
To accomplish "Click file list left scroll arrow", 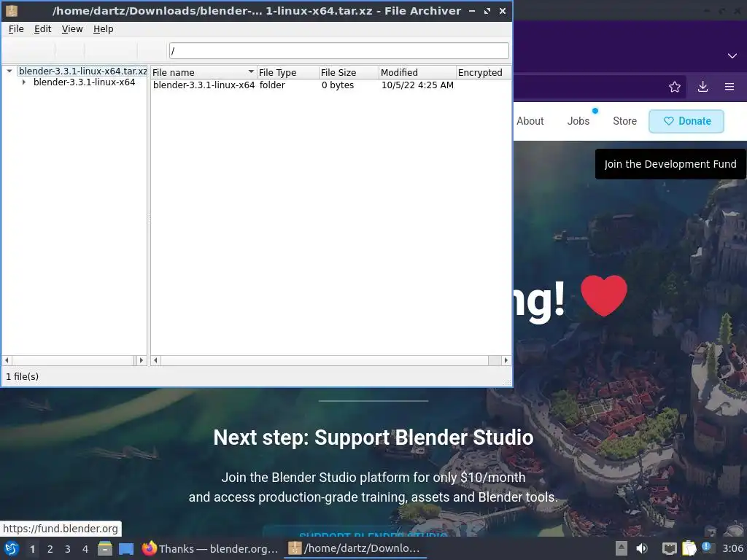I will pos(155,360).
